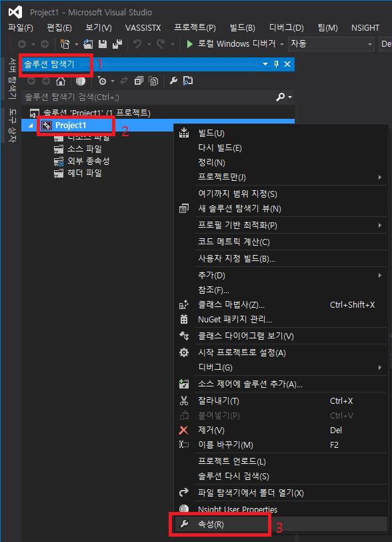Open the dropdown arrow beside New Project icon
The image size is (392, 542).
(76, 44)
